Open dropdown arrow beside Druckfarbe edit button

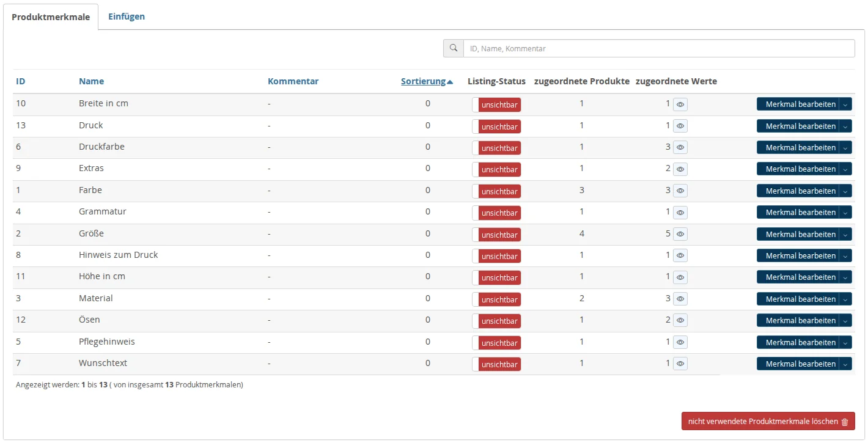(845, 147)
